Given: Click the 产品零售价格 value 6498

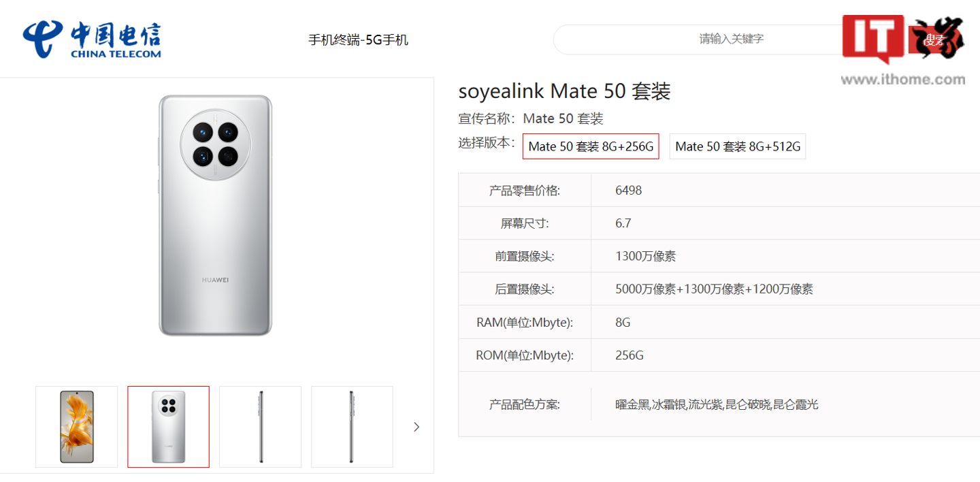Looking at the screenshot, I should click(629, 191).
